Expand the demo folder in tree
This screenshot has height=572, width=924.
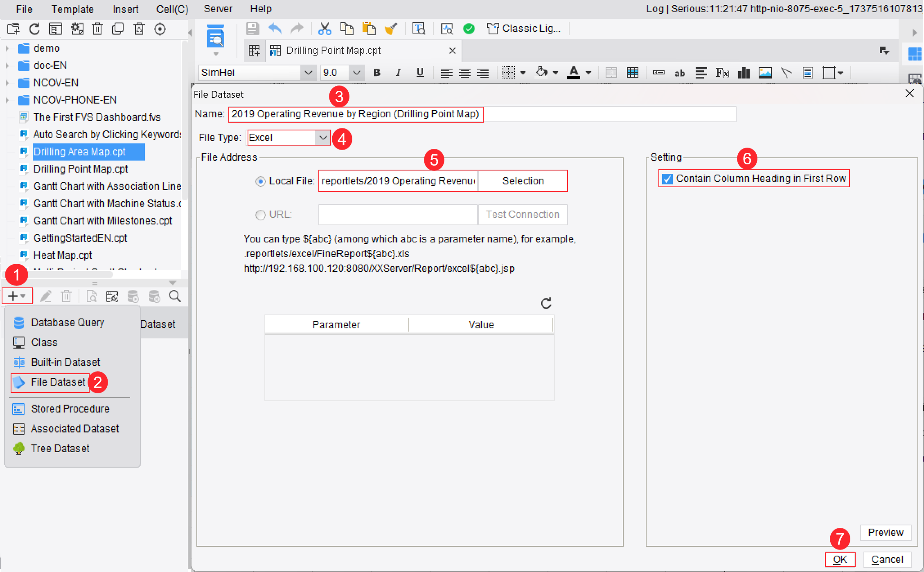(x=7, y=48)
